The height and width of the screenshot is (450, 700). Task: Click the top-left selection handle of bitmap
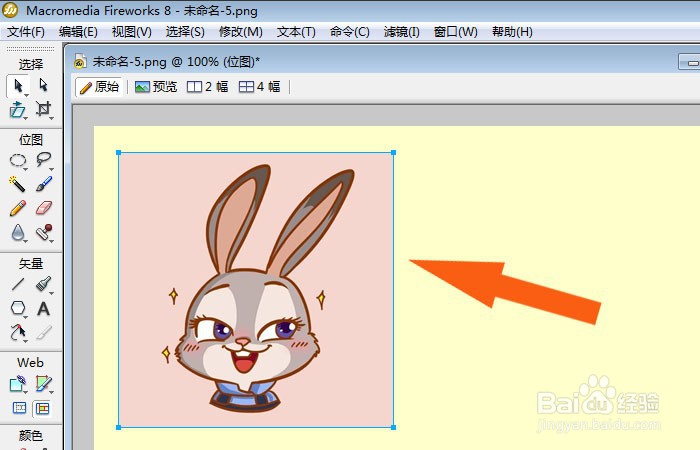119,153
